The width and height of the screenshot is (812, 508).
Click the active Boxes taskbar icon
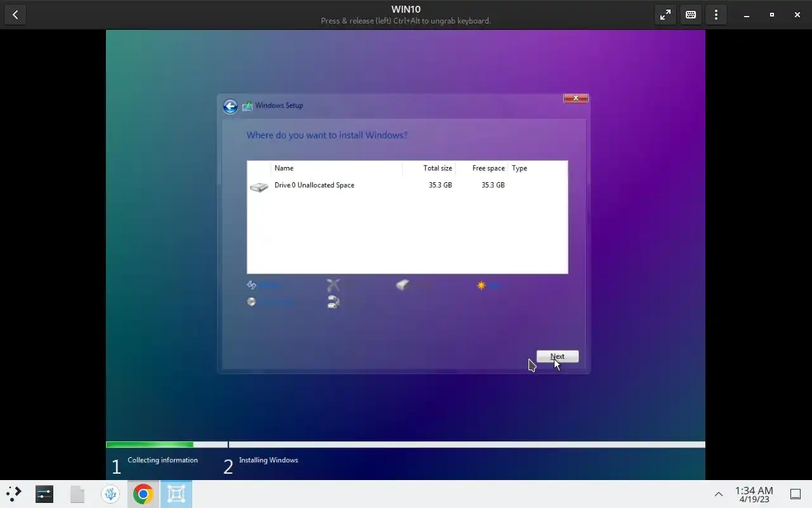(176, 493)
